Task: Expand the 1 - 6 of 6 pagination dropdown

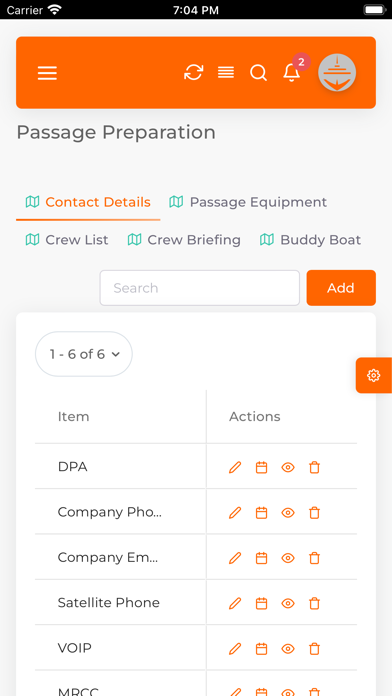Action: (84, 354)
